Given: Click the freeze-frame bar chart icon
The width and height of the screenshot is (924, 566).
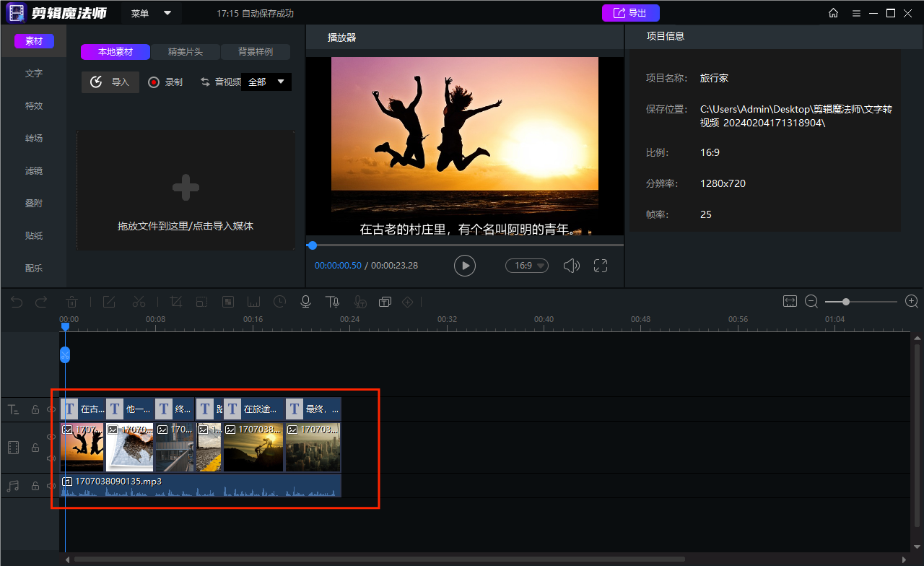Looking at the screenshot, I should [x=253, y=301].
